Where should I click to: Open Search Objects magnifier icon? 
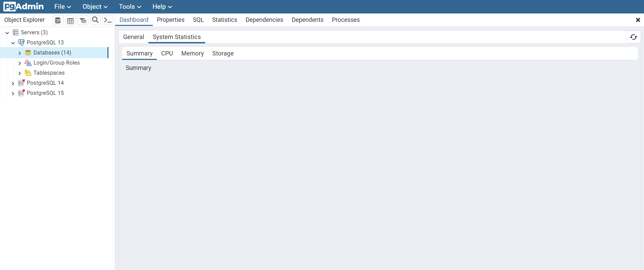point(95,20)
